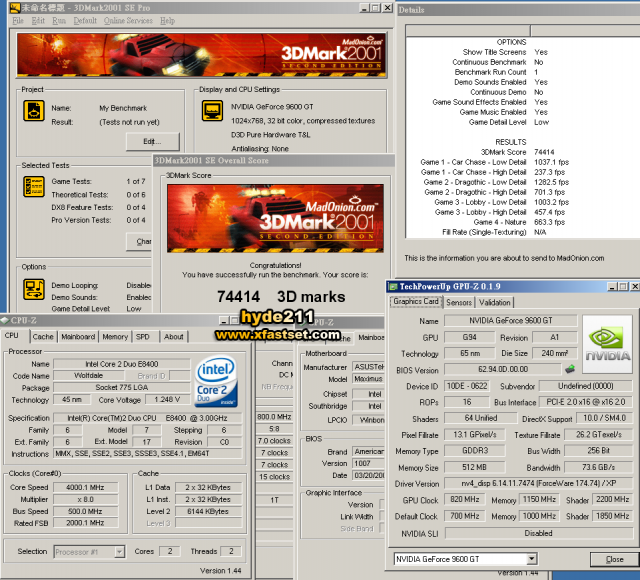The width and height of the screenshot is (640, 580).
Task: Select the Graphics Card tab in GPU-Z
Action: click(x=416, y=301)
